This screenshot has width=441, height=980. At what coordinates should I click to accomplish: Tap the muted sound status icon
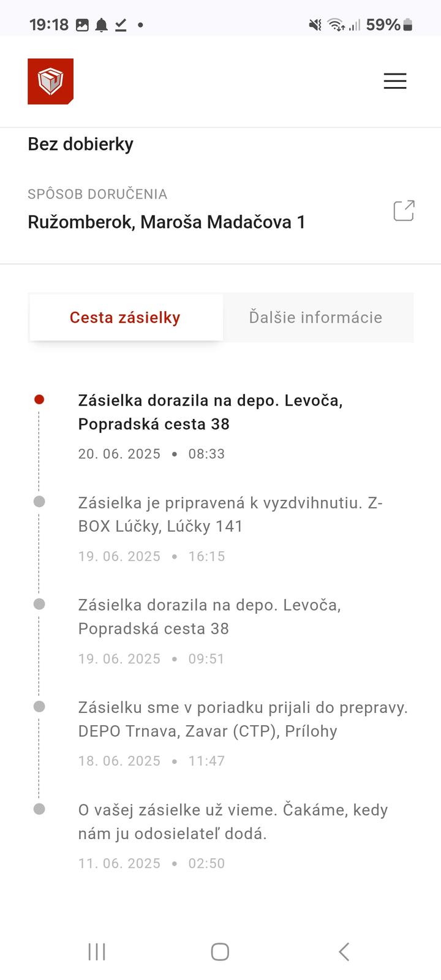(x=315, y=25)
